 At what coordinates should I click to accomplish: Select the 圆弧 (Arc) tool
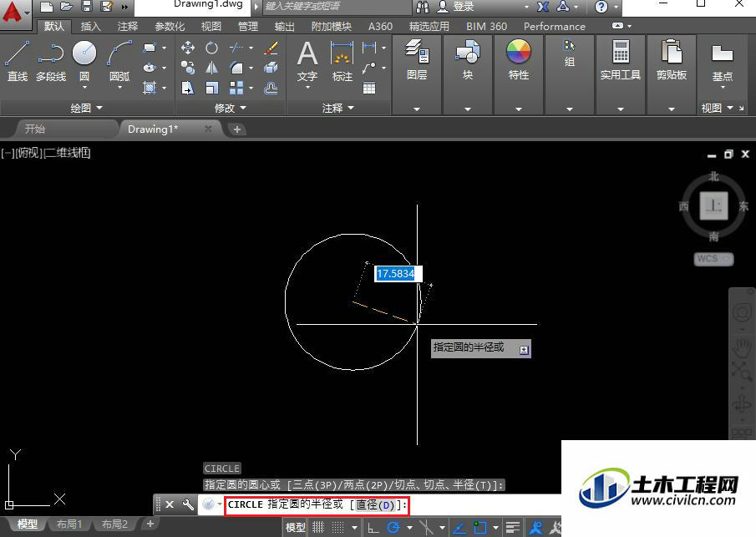click(x=119, y=61)
